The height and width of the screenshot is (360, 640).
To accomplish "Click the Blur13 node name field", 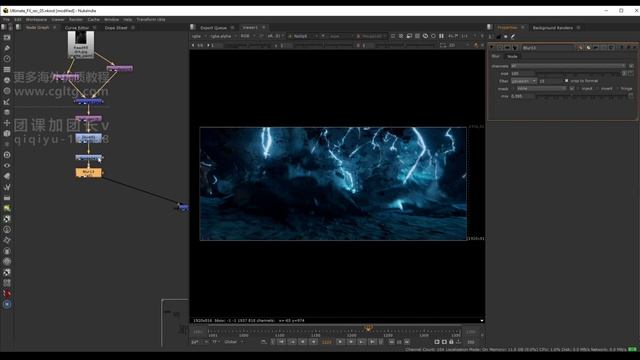I will [548, 48].
